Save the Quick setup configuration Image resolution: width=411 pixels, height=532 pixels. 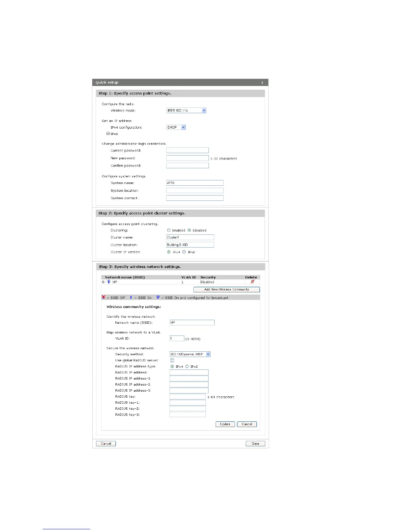256,444
